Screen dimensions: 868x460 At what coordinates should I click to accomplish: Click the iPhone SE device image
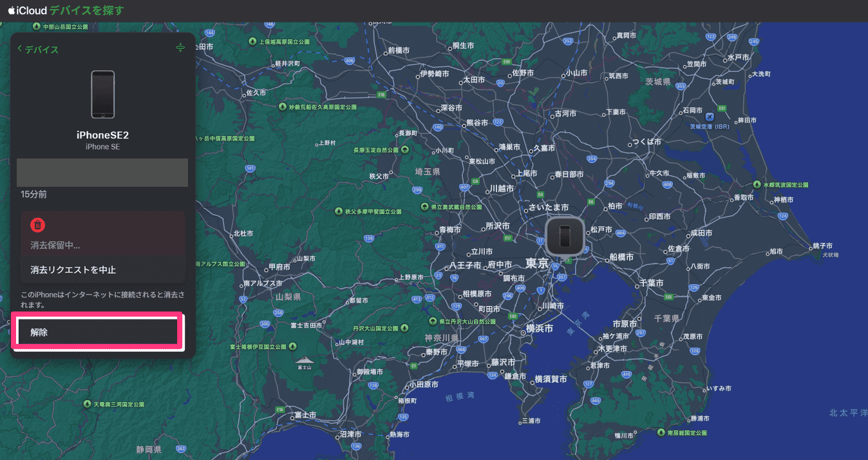click(103, 95)
